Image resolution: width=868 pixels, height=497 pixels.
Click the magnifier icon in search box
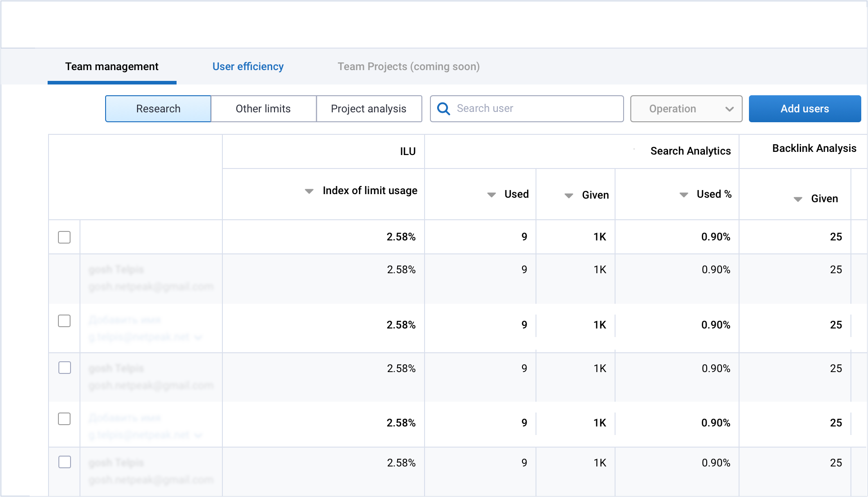click(x=443, y=109)
